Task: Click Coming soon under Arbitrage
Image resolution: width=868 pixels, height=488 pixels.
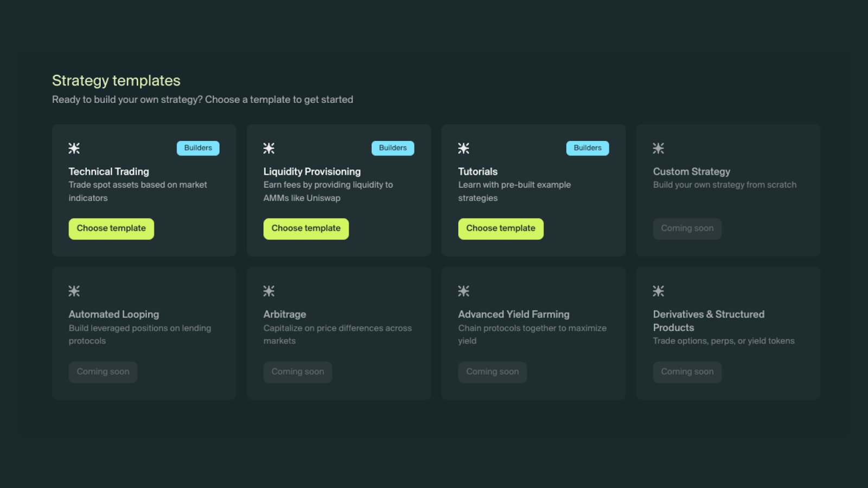Action: pyautogui.click(x=298, y=372)
